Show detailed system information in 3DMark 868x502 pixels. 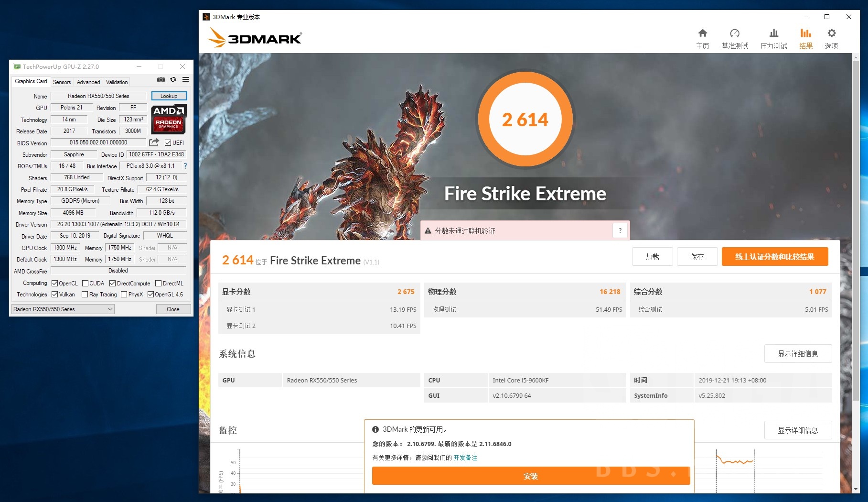pyautogui.click(x=798, y=354)
